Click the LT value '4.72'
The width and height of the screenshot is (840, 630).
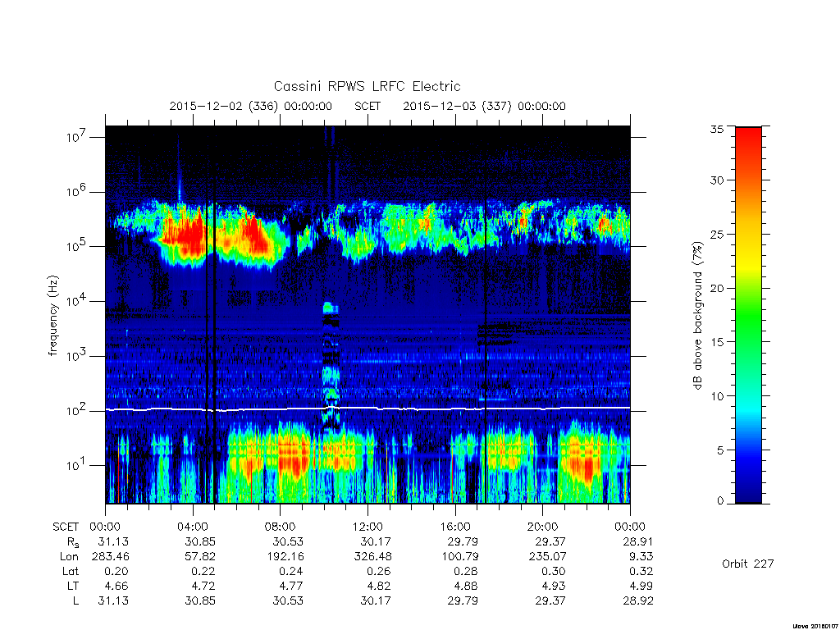[203, 586]
